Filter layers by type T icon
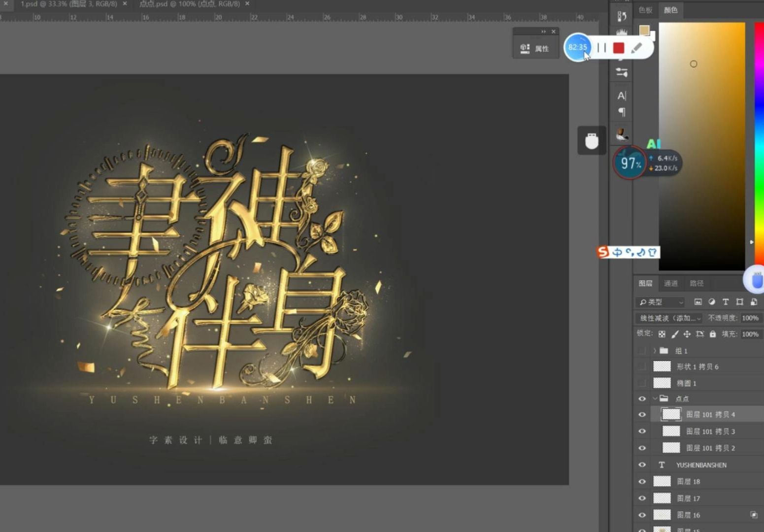 [726, 302]
